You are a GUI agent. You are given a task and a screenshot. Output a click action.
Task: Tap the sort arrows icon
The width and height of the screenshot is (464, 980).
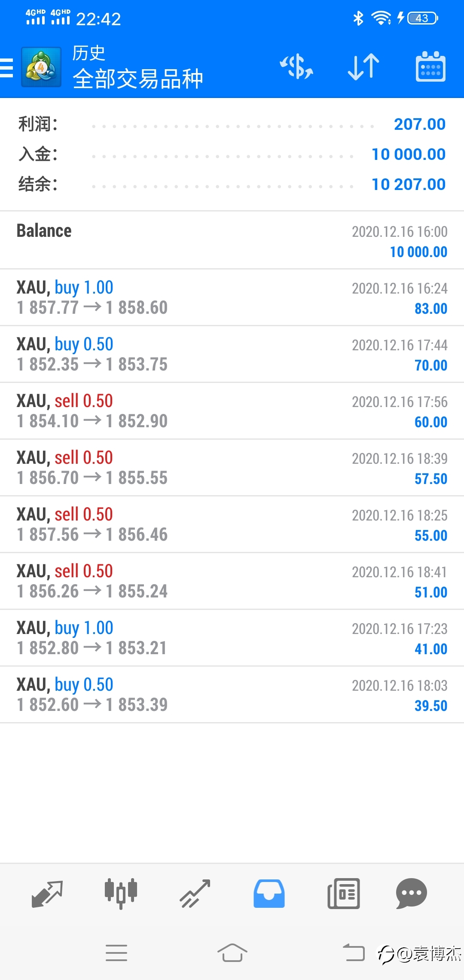pos(363,67)
